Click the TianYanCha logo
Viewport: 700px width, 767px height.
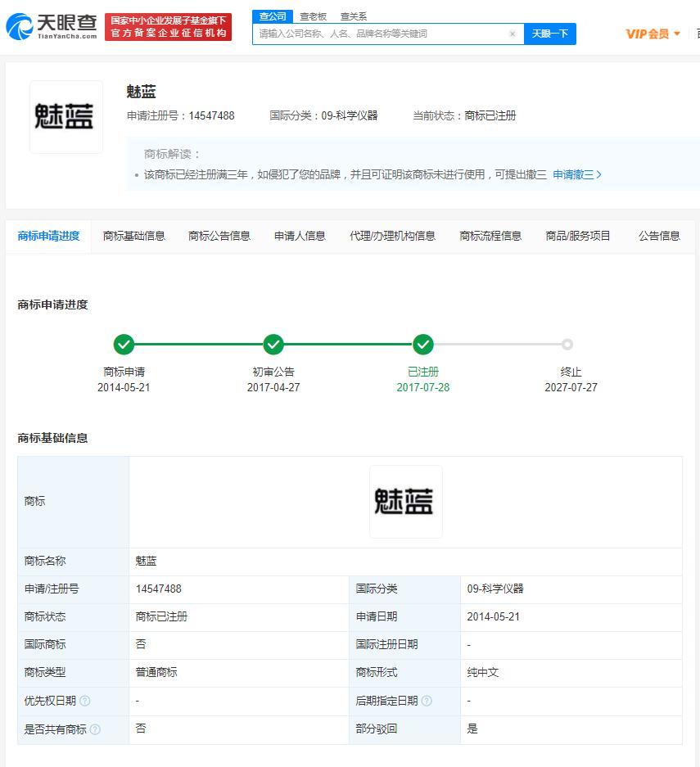point(52,27)
